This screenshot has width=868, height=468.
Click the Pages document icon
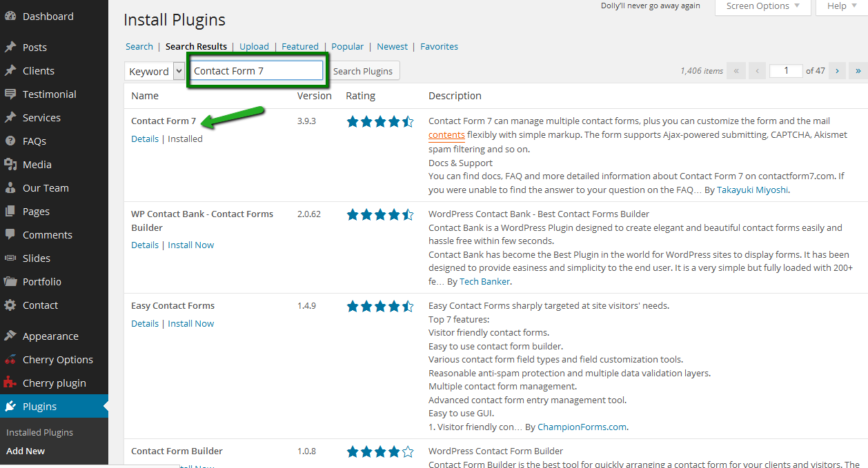pyautogui.click(x=10, y=212)
